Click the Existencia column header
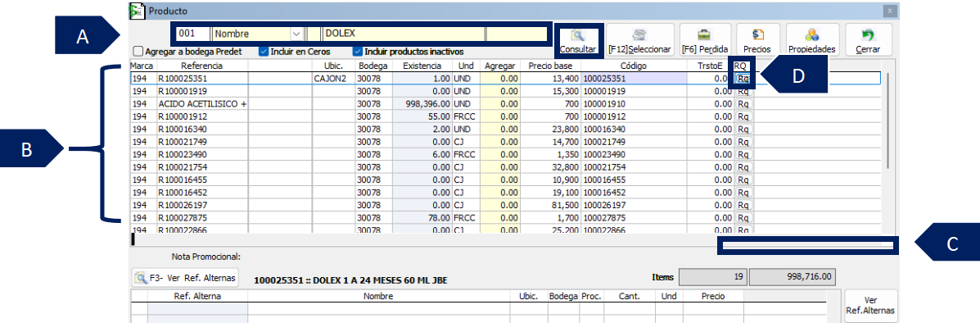This screenshot has height=323, width=980. [422, 66]
